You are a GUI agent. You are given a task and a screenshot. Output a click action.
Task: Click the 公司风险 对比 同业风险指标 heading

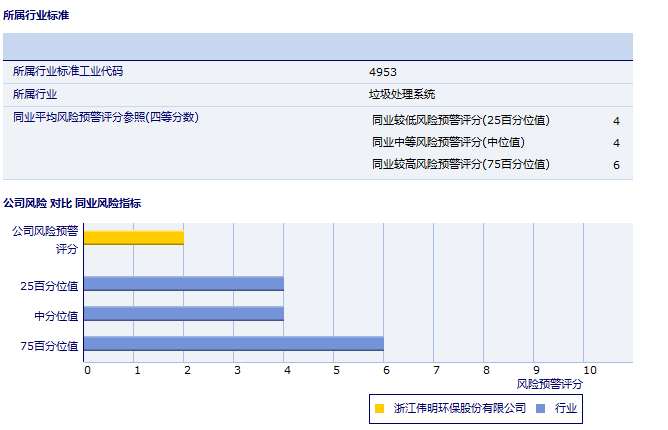(x=72, y=203)
